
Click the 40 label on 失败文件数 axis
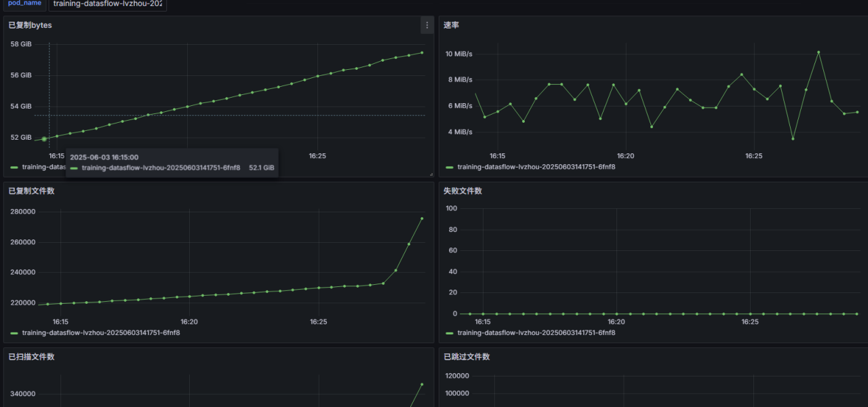pyautogui.click(x=453, y=271)
